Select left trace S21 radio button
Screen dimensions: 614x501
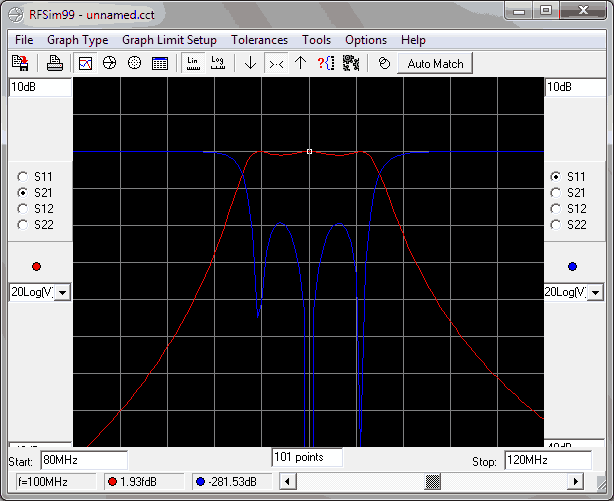23,193
